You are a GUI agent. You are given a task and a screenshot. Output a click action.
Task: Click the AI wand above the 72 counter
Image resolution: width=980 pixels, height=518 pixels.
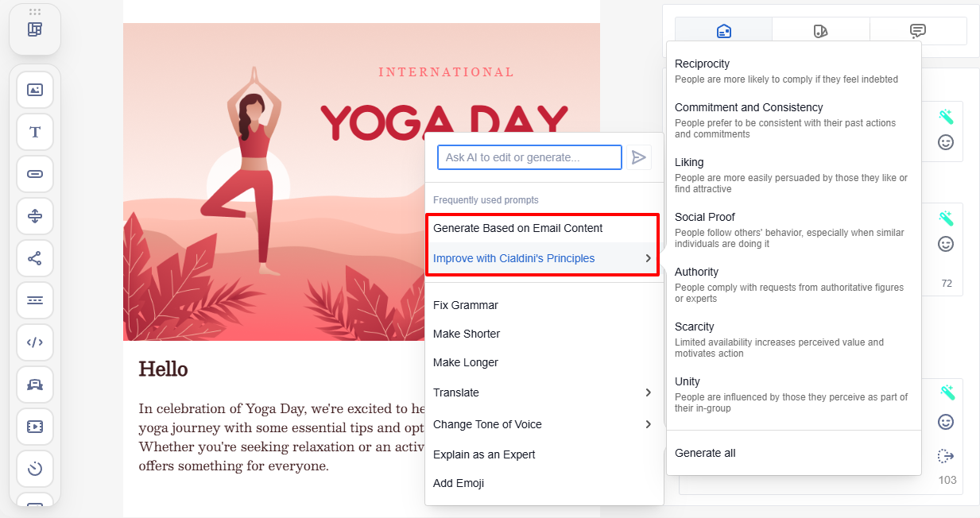pos(946,218)
